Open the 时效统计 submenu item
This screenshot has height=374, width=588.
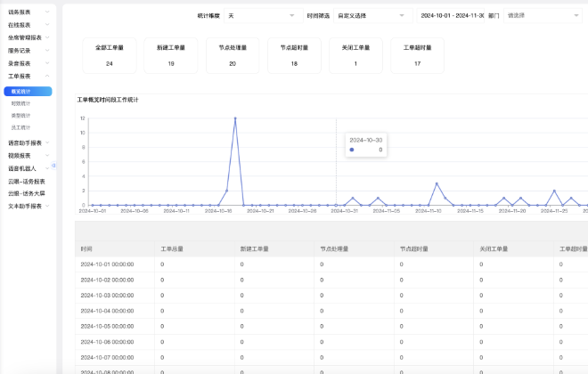tap(21, 103)
